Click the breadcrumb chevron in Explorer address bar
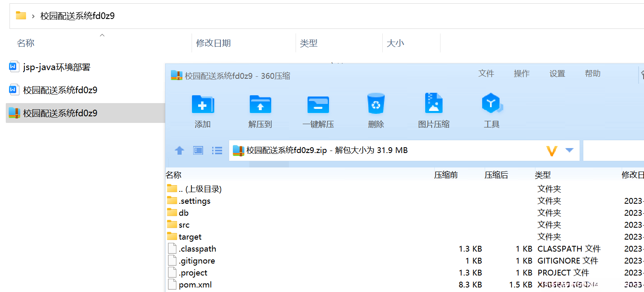This screenshot has height=292, width=644. (33, 16)
